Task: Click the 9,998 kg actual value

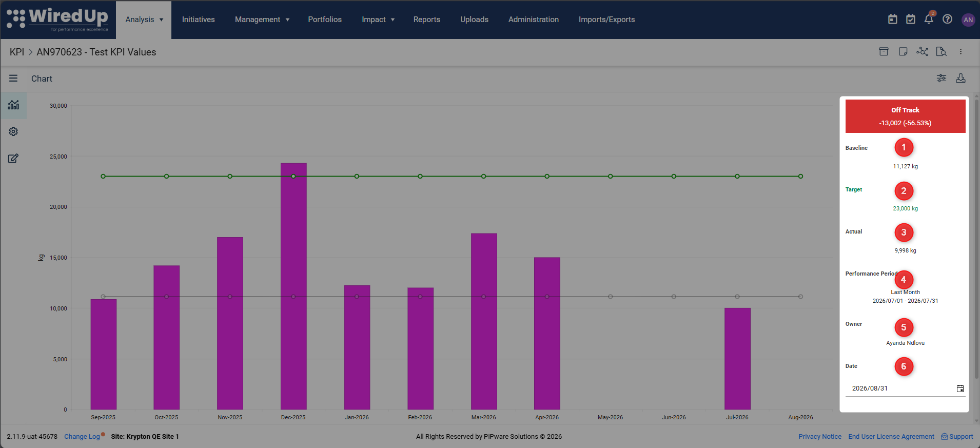Action: (906, 250)
